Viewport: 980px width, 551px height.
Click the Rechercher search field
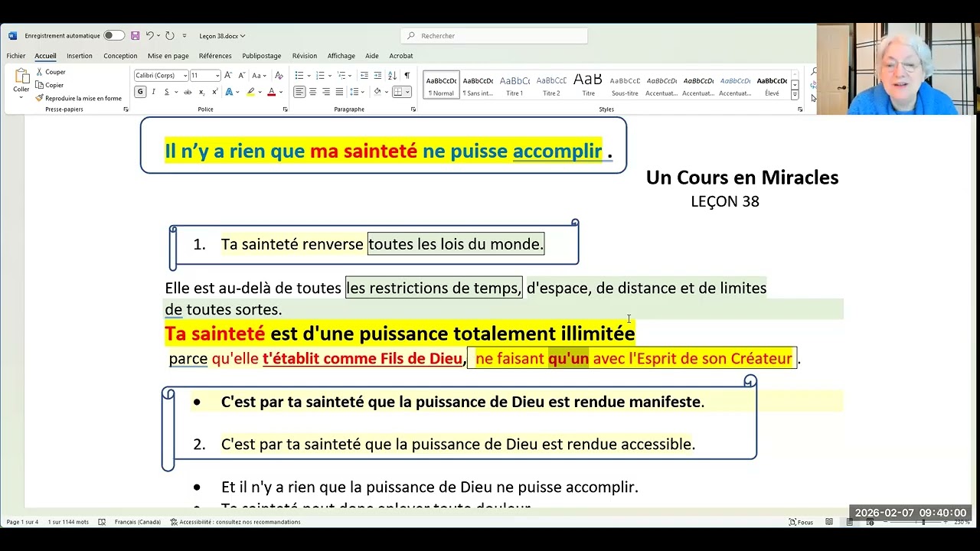495,36
